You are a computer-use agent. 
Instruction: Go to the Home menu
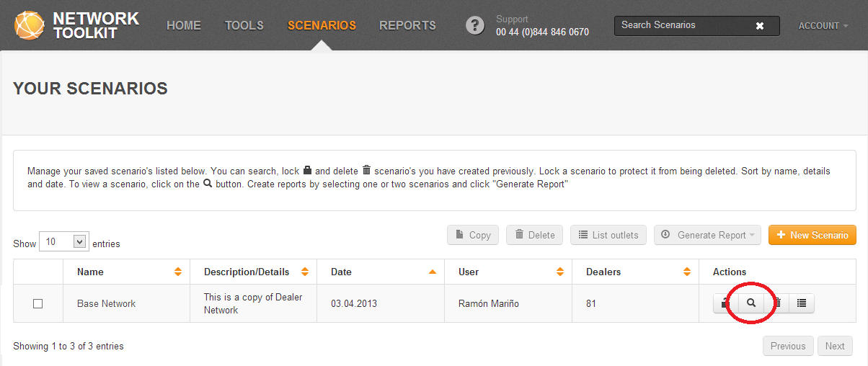click(x=184, y=26)
